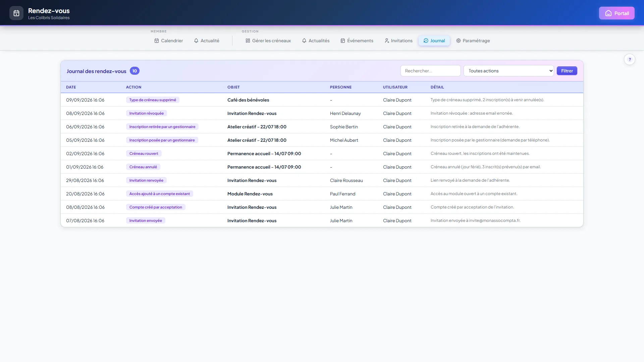
Task: Click the calendar icon beside Calendrier
Action: [157, 41]
